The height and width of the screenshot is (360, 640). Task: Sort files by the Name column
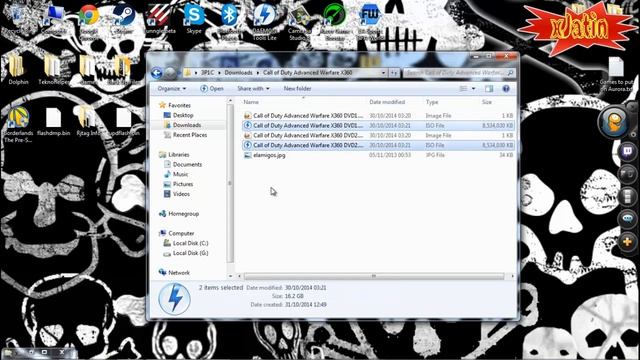(x=304, y=102)
